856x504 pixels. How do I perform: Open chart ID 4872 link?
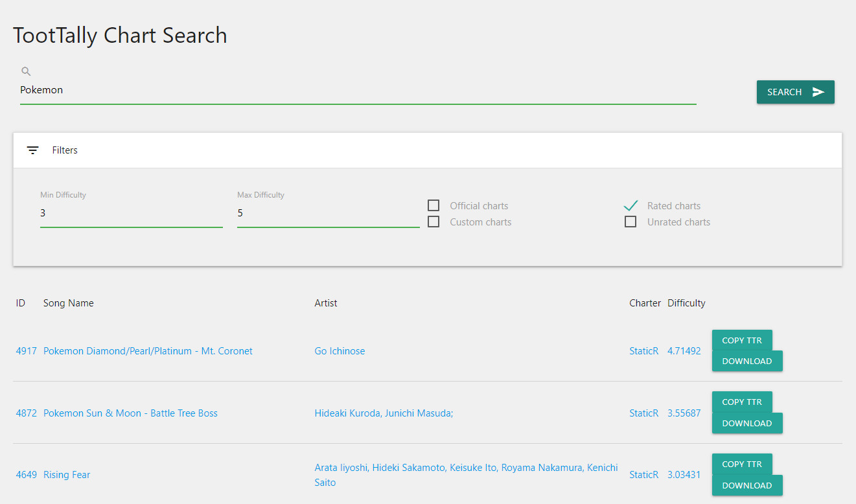tap(27, 413)
